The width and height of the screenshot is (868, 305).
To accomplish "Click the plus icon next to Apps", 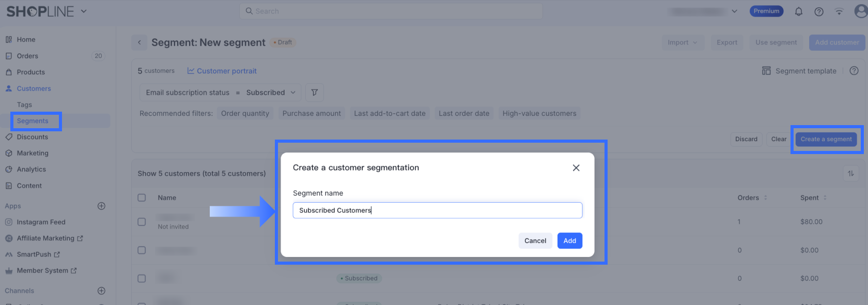I will point(101,206).
